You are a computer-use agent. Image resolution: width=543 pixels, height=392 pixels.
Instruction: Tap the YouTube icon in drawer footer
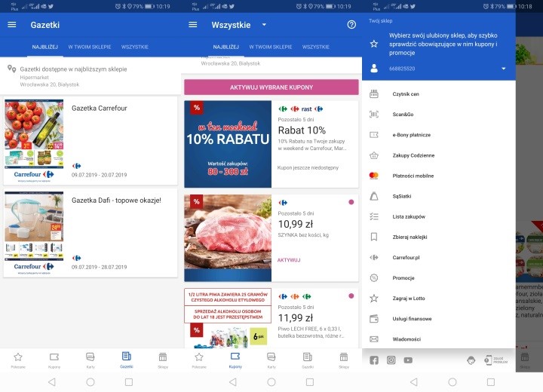pyautogui.click(x=408, y=360)
